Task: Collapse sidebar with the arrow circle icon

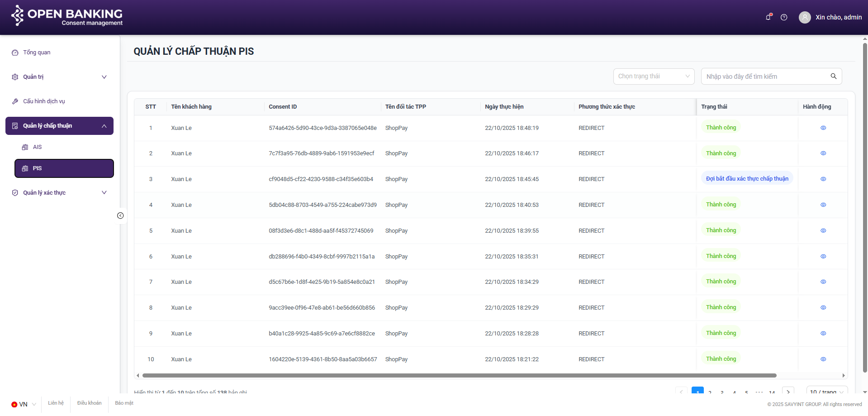Action: click(x=120, y=215)
